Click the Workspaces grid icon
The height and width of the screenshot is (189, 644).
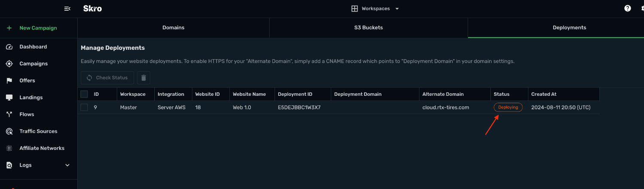click(355, 9)
